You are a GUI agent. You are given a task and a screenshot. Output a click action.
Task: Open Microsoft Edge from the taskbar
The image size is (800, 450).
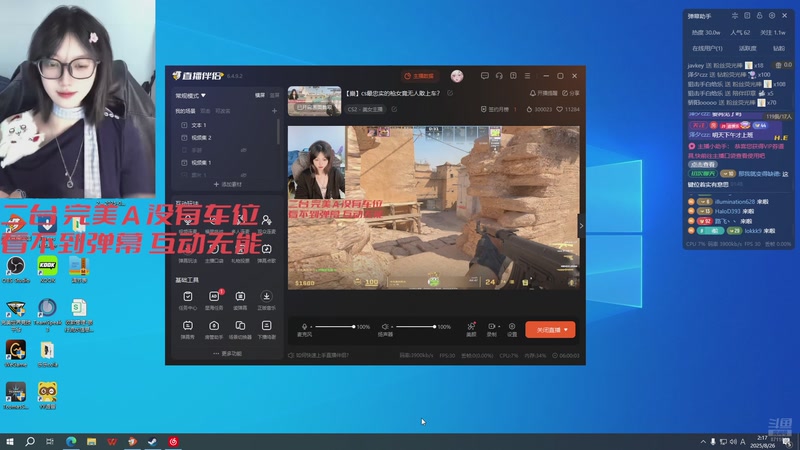coord(71,441)
